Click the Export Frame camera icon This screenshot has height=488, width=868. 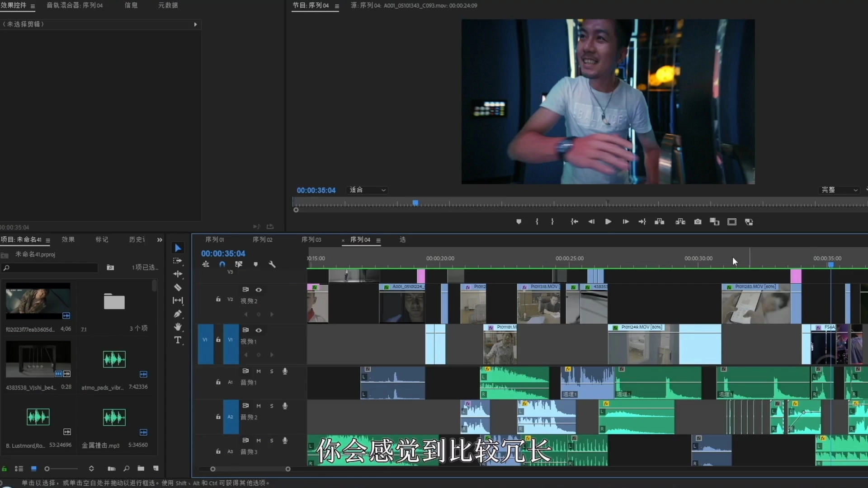(698, 222)
